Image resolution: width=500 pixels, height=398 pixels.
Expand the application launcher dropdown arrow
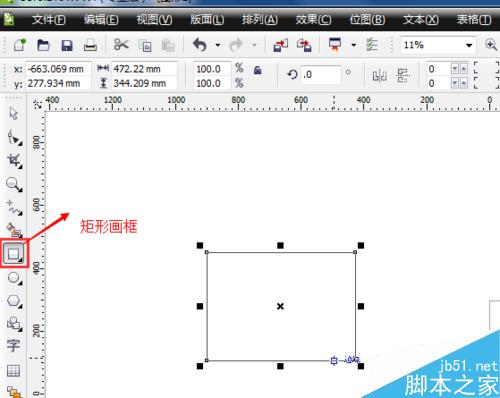pos(354,45)
